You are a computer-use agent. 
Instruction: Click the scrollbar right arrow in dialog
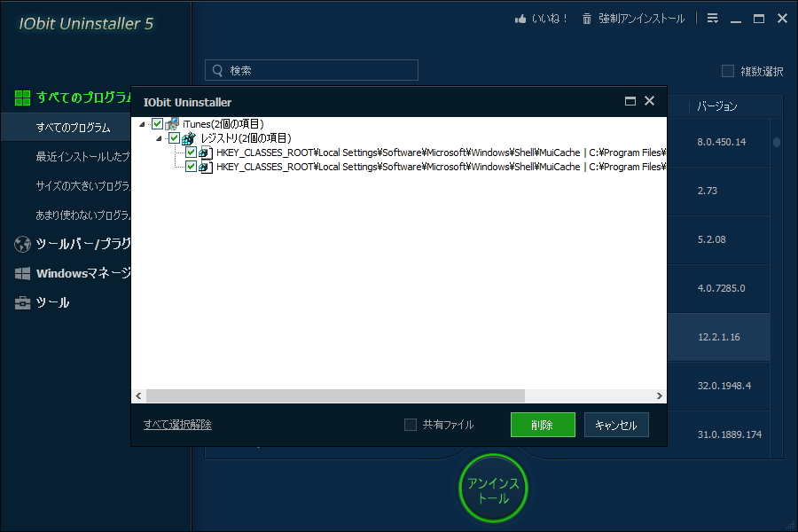(x=660, y=396)
